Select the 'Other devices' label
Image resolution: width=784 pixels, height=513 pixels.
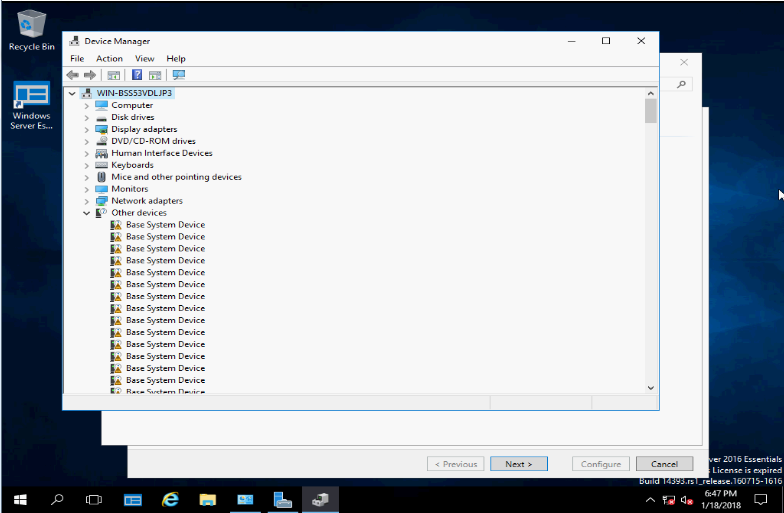tap(139, 212)
